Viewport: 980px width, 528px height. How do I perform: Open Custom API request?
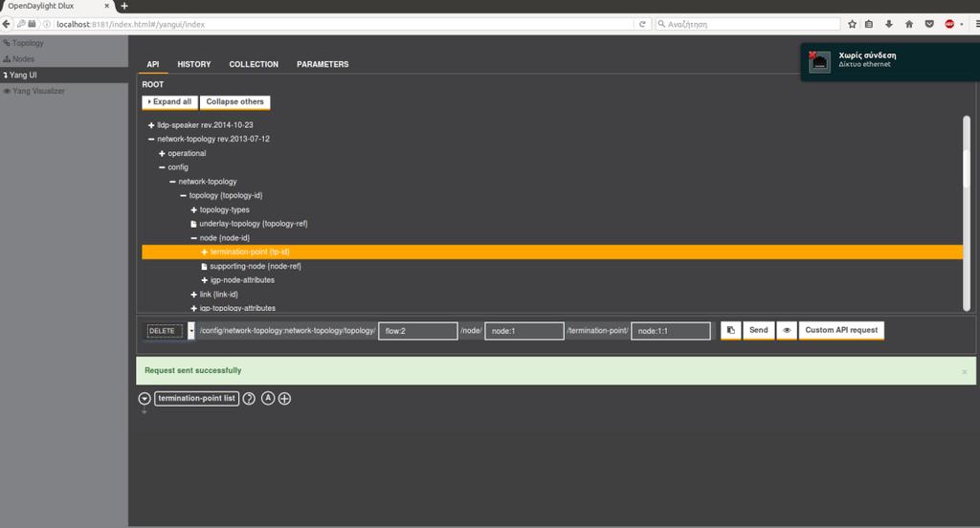840,330
